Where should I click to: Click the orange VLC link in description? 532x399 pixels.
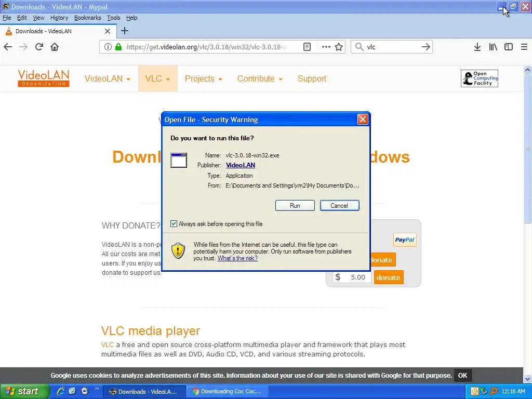107,345
